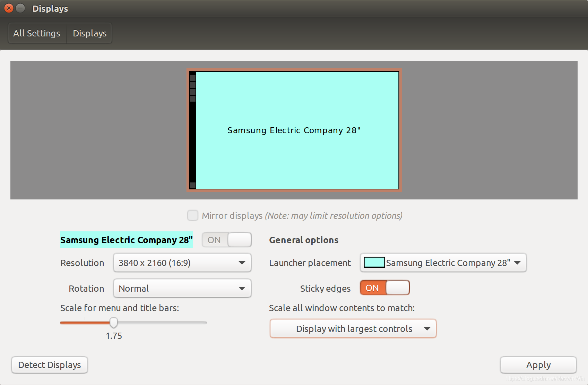This screenshot has height=385, width=588.
Task: Click the Displays breadcrumb button
Action: 89,33
